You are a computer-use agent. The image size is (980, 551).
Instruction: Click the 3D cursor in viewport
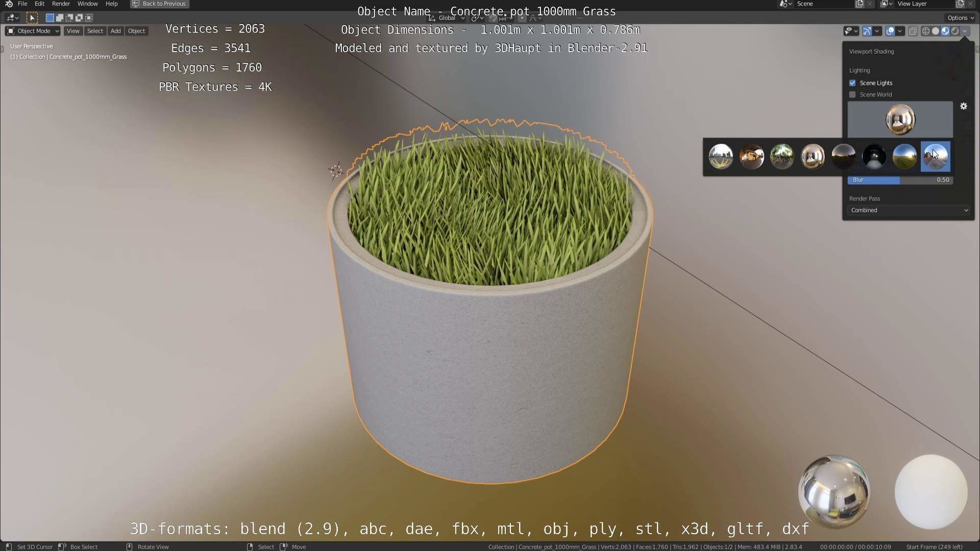point(335,170)
